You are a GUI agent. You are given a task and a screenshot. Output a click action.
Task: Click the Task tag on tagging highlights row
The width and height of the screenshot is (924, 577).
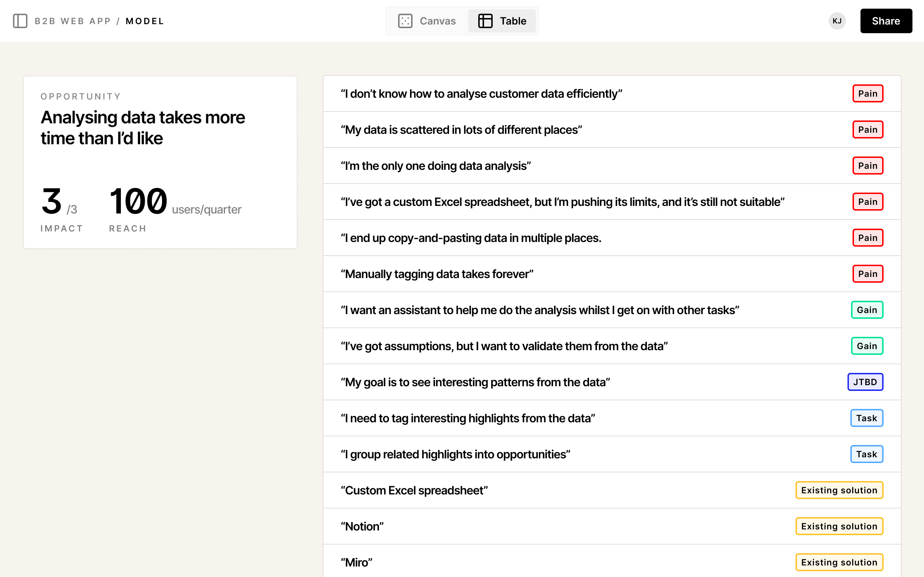(x=867, y=418)
